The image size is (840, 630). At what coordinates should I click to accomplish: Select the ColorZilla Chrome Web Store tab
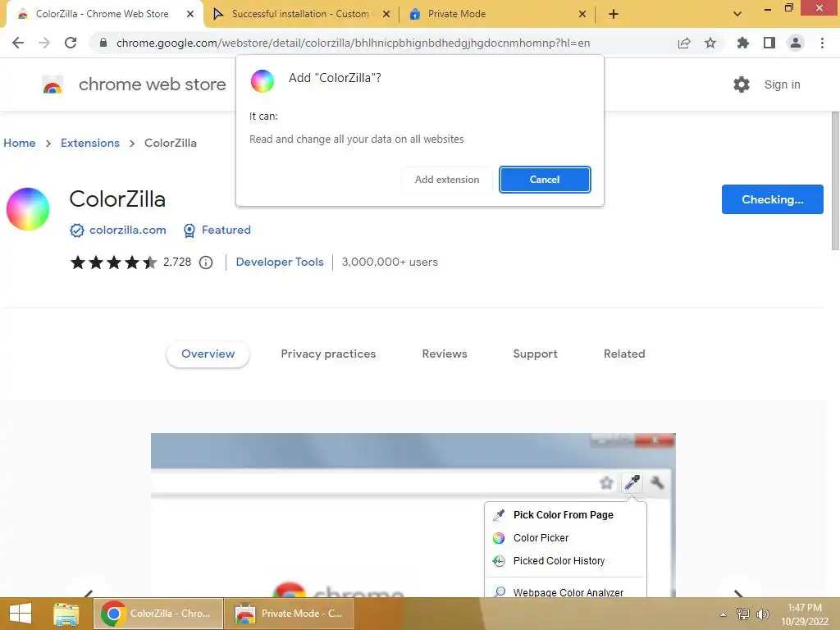[102, 14]
